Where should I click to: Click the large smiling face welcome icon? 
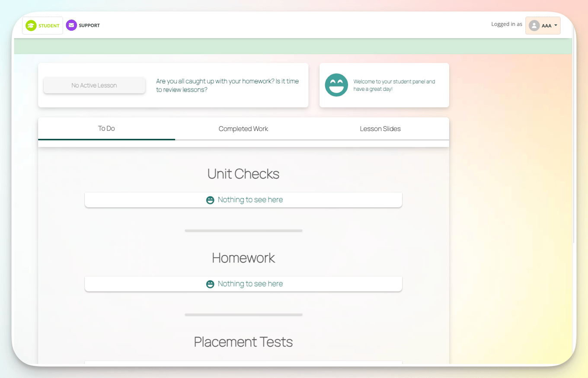pos(336,85)
